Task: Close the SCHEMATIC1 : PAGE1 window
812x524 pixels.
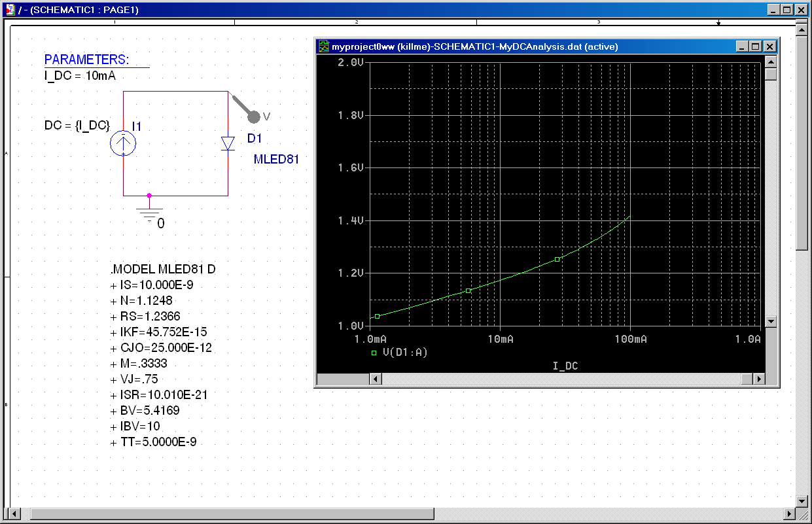Action: click(801, 10)
